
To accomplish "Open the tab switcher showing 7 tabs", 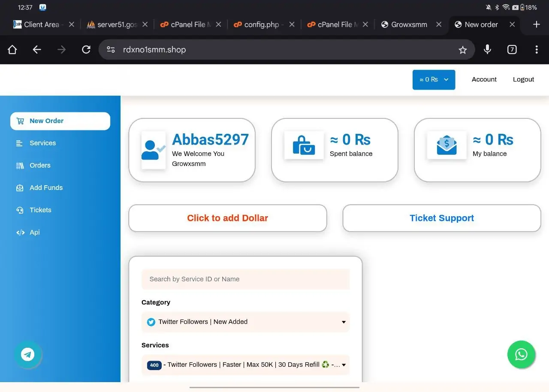I will tap(512, 50).
